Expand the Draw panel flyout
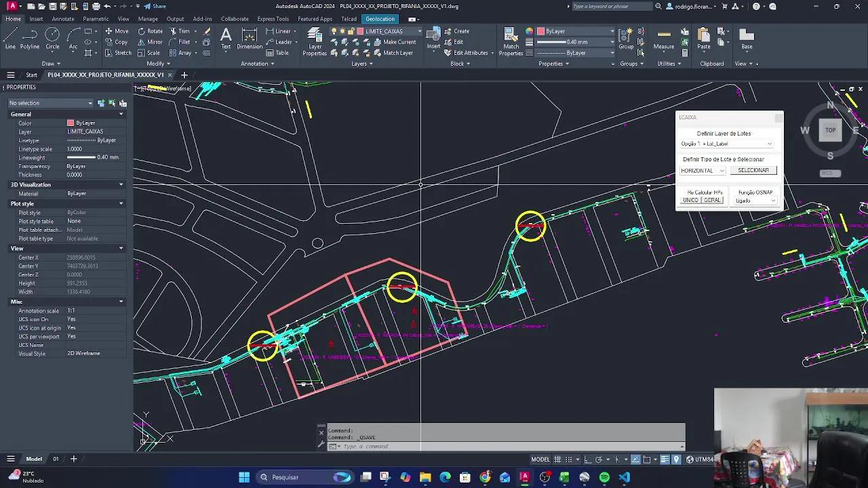The height and width of the screenshot is (488, 868). click(50, 64)
